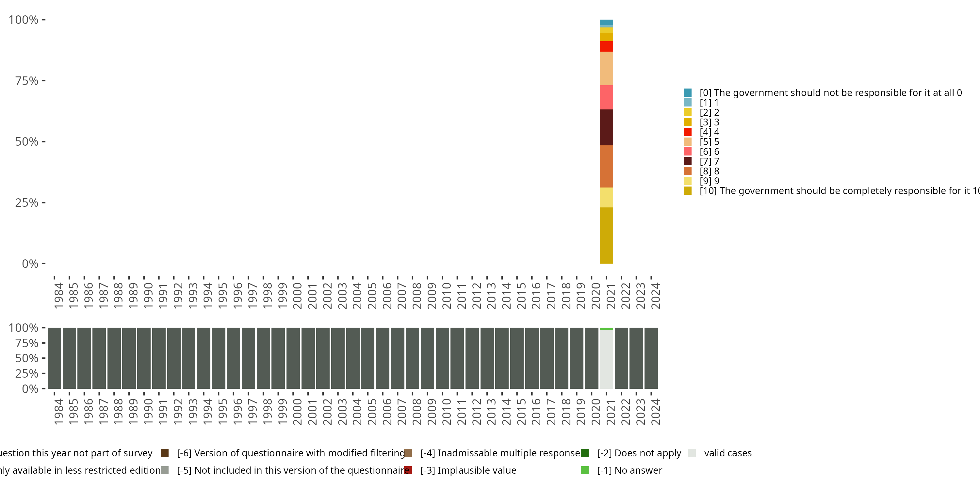Click the 2000 label on lower x-axis
The height and width of the screenshot is (490, 980).
click(x=298, y=412)
